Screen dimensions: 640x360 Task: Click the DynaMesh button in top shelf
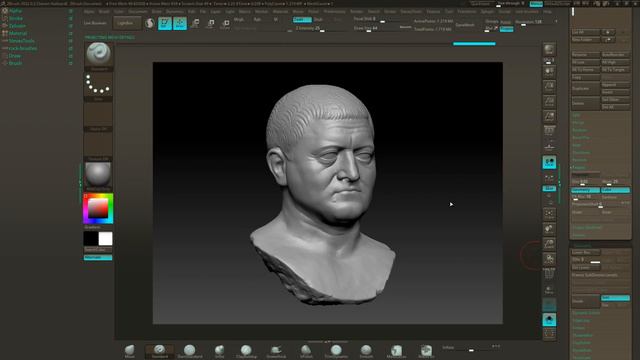pos(465,25)
